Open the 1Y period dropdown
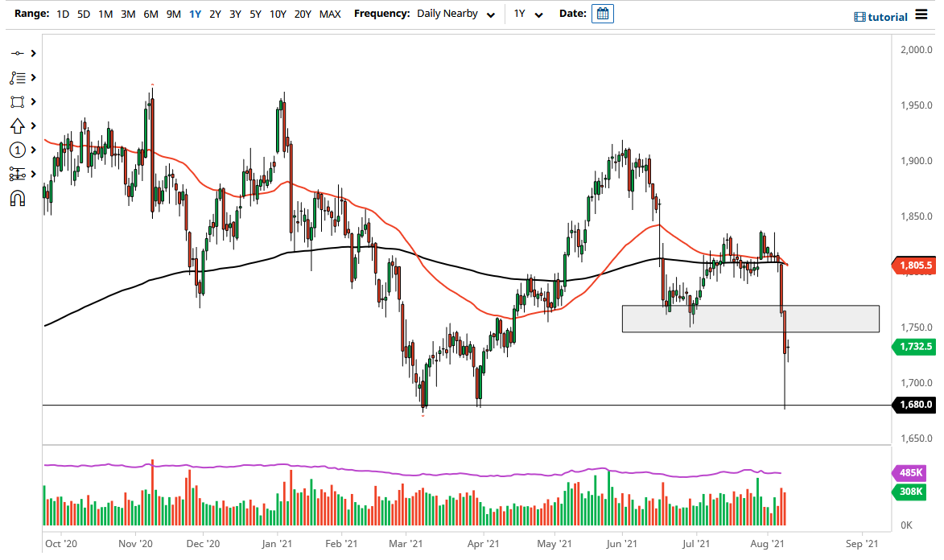 (528, 14)
